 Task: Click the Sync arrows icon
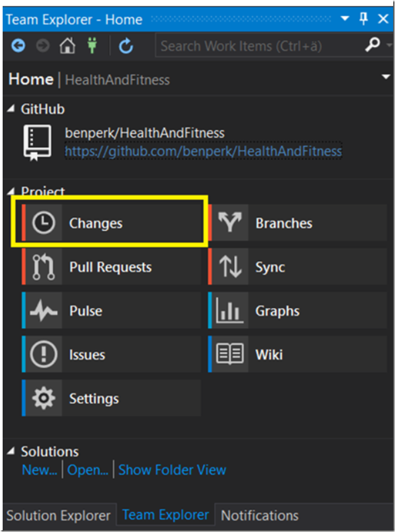[x=230, y=267]
